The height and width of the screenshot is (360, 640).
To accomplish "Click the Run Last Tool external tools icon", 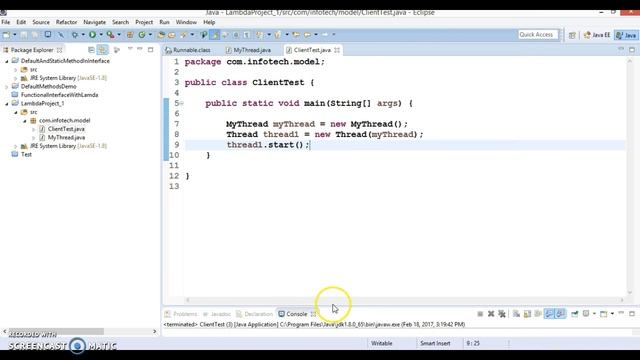I will [110, 35].
